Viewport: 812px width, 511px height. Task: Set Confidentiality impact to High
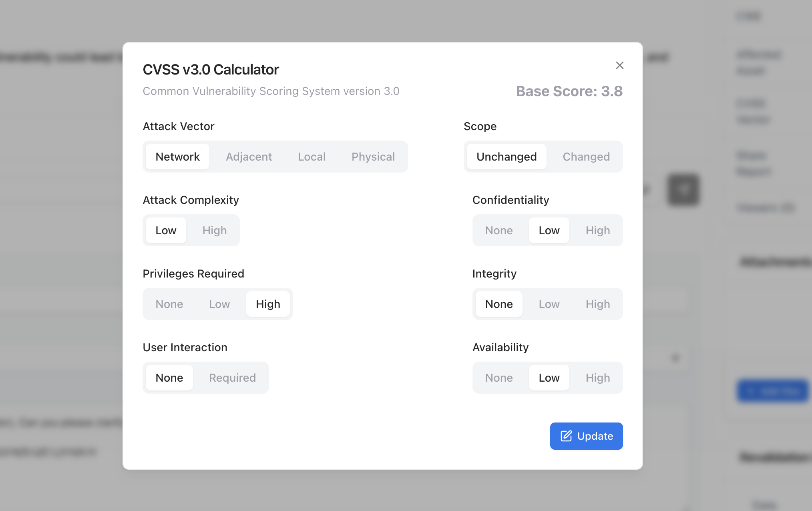pyautogui.click(x=597, y=230)
